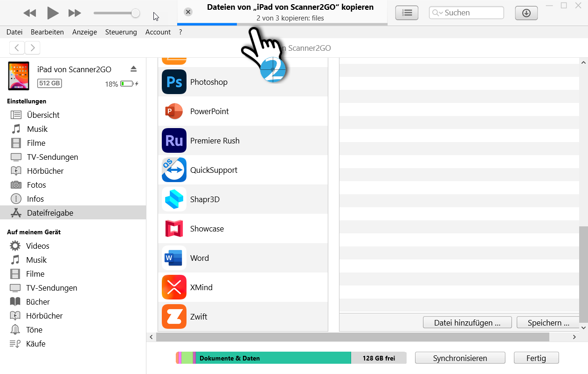Eject the iPad von Scanner2GO
The image size is (588, 374).
pyautogui.click(x=133, y=69)
